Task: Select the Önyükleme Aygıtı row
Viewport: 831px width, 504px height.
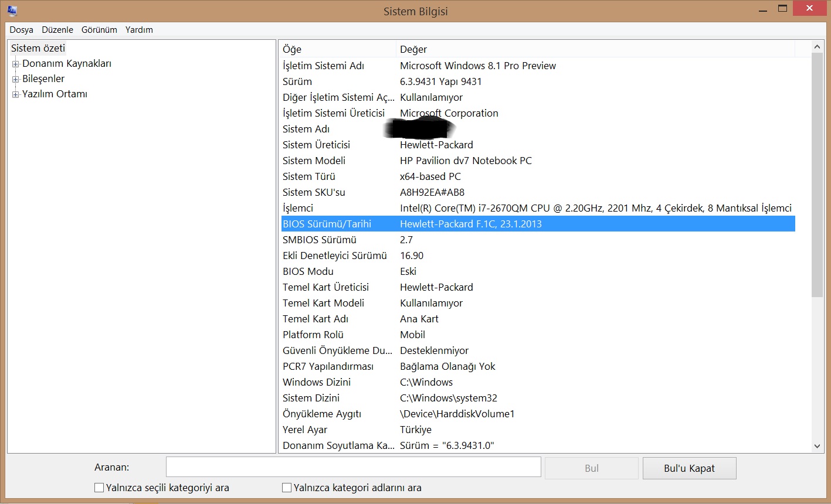Action: pyautogui.click(x=538, y=414)
